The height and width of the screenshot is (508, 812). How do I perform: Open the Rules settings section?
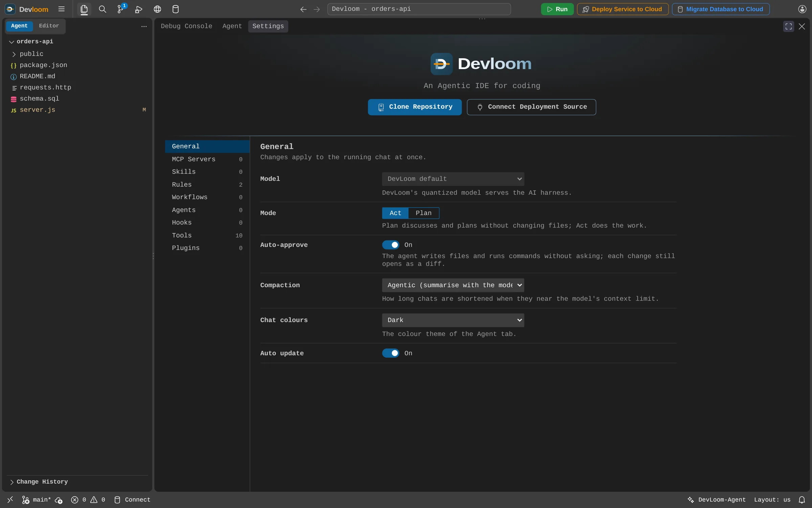[x=207, y=185]
